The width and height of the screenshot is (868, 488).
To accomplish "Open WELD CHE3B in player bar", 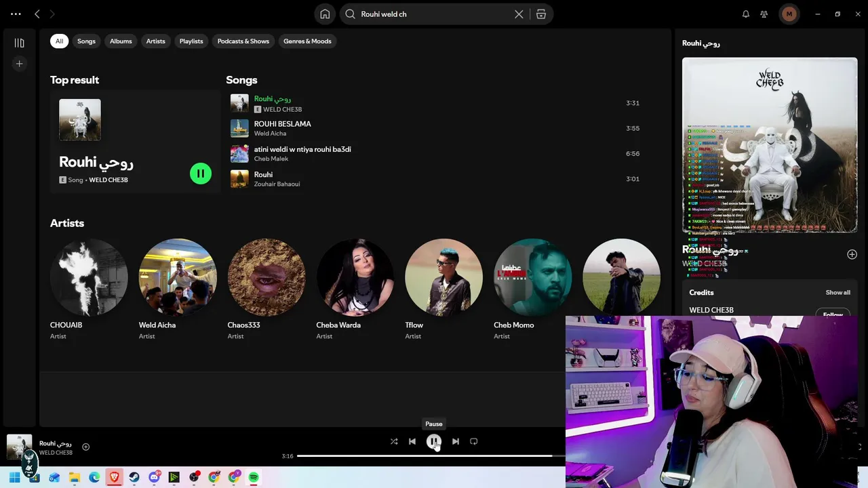I will [56, 453].
